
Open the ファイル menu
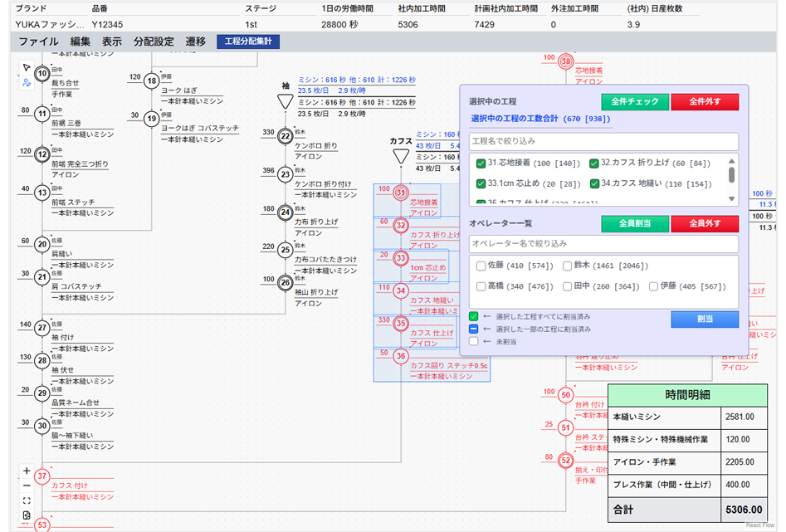tap(39, 41)
